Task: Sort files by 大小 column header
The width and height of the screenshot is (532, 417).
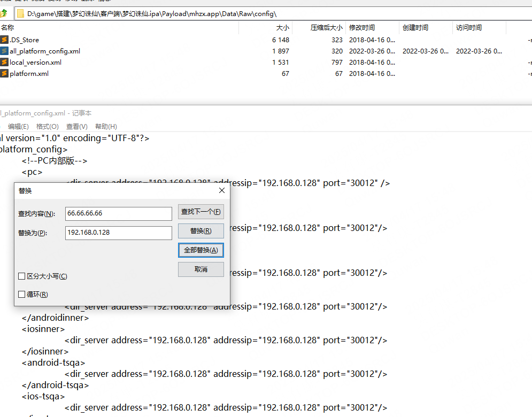Action: tap(282, 28)
